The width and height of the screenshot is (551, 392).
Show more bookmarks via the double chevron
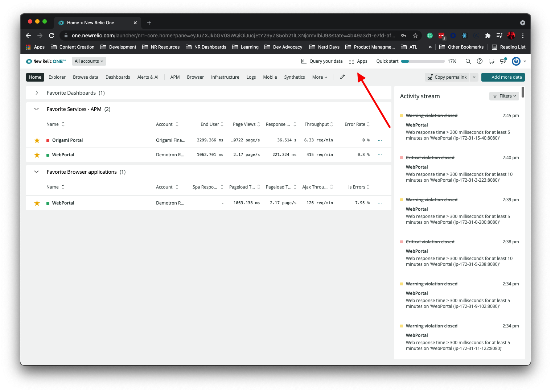[x=430, y=47]
